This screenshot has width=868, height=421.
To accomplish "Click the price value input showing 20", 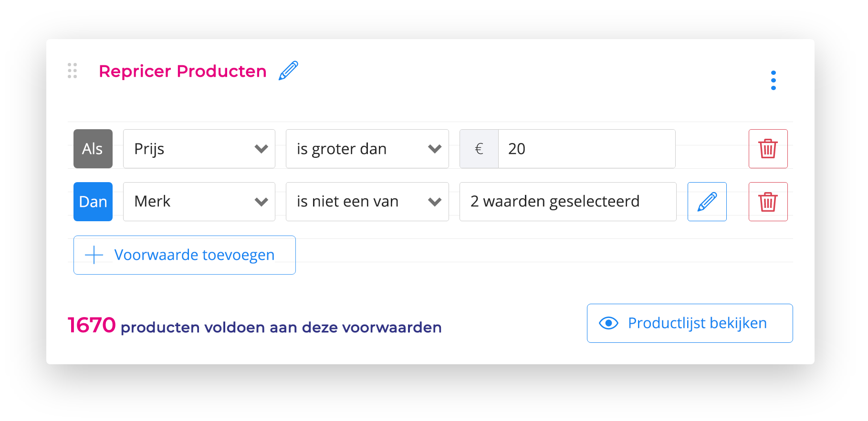I will [x=586, y=149].
